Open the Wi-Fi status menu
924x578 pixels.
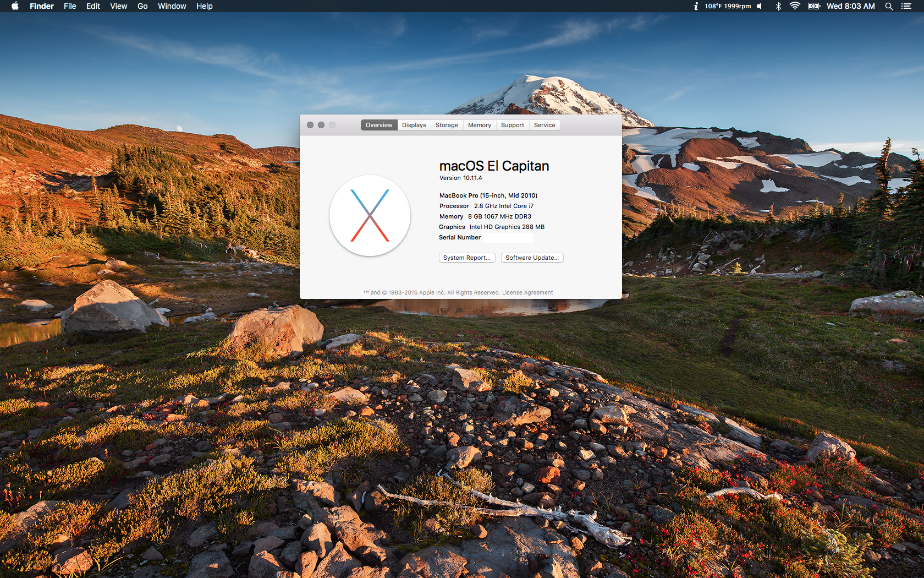(795, 6)
